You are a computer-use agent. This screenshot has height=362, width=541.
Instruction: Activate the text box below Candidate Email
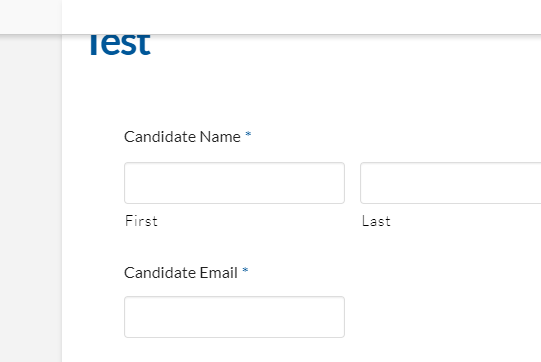(x=234, y=317)
